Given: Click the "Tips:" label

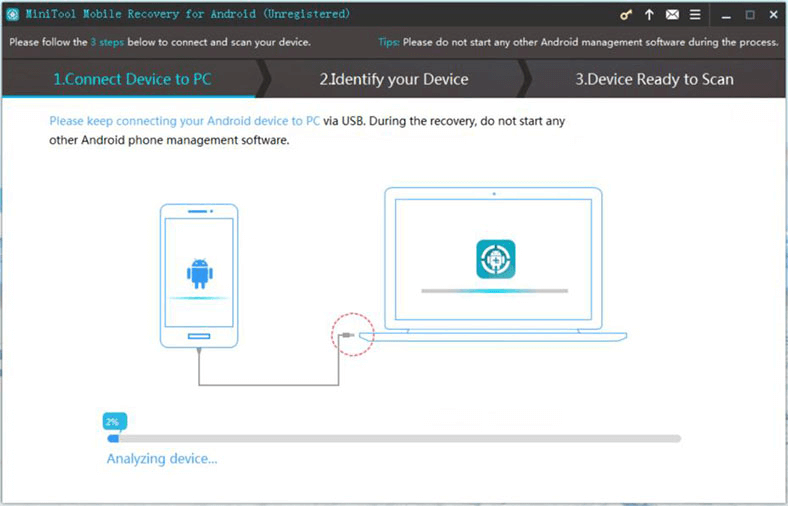Looking at the screenshot, I should pos(389,42).
